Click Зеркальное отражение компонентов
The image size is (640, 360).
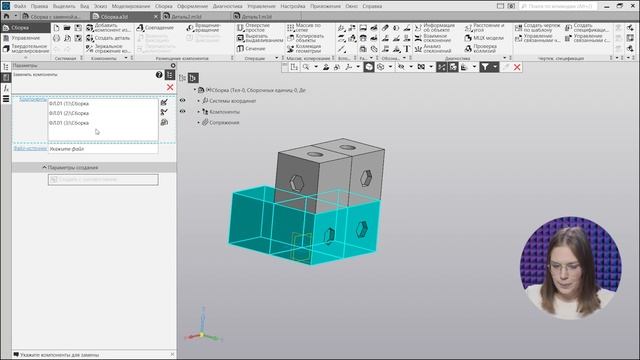pyautogui.click(x=109, y=49)
